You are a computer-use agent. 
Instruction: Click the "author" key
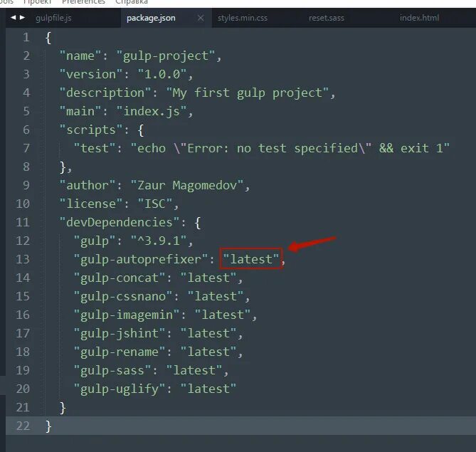[87, 185]
